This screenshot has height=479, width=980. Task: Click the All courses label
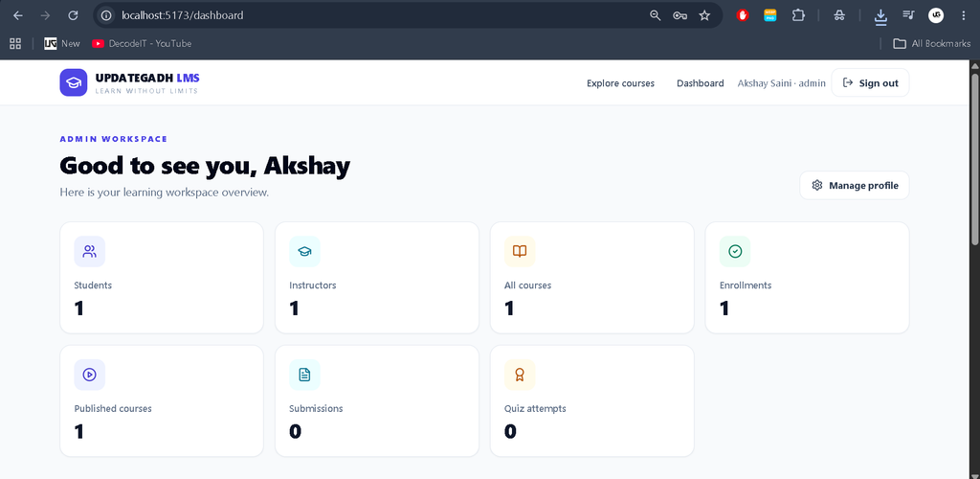(527, 285)
